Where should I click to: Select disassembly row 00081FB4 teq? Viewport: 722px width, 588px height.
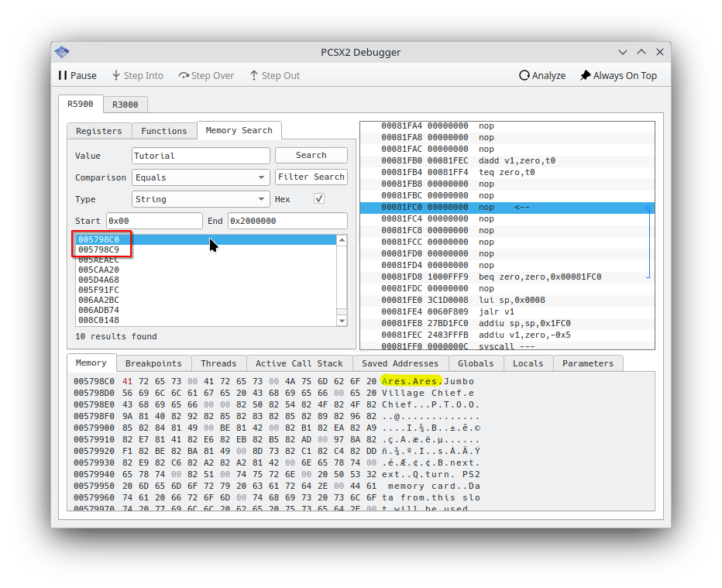pos(507,172)
